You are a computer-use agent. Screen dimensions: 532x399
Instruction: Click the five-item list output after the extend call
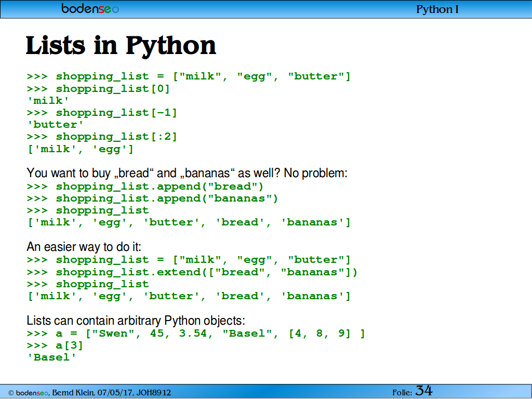[189, 296]
